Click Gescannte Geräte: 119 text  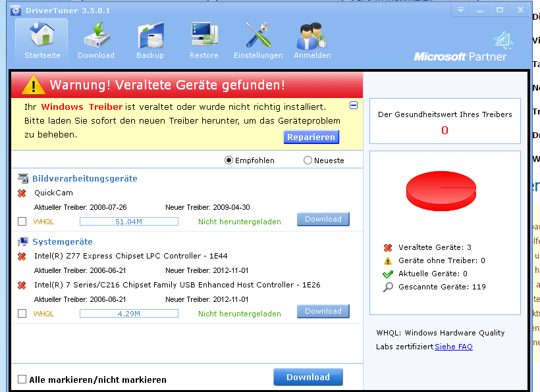coord(442,287)
